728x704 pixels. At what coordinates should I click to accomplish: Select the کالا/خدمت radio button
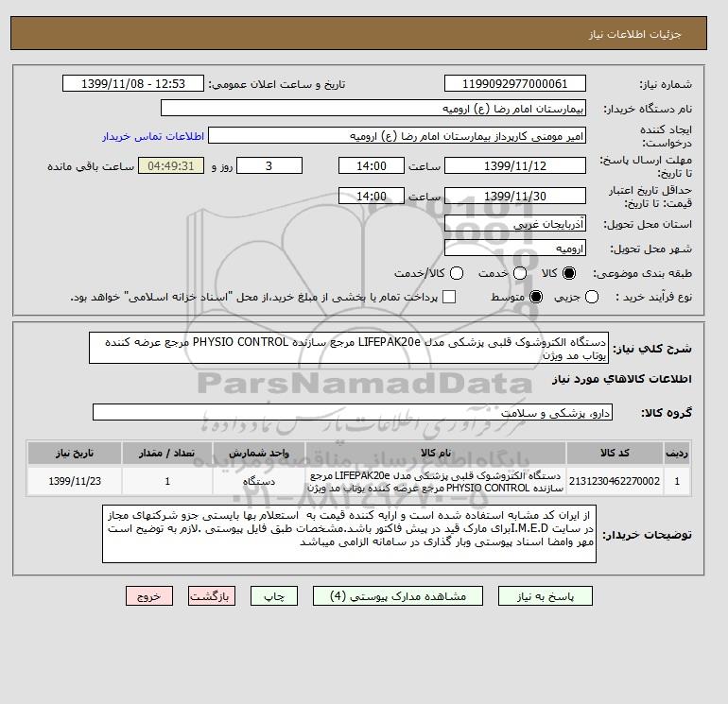click(x=457, y=273)
